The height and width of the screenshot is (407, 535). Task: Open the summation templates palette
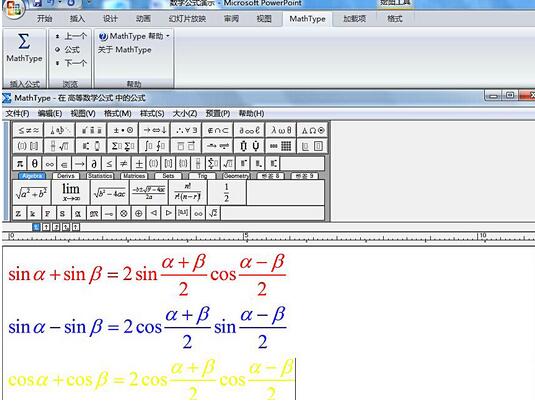[x=123, y=146]
